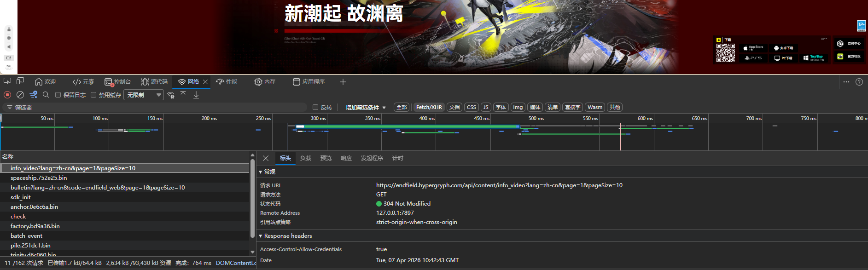Close the request details pane
This screenshot has width=868, height=270.
click(x=266, y=158)
